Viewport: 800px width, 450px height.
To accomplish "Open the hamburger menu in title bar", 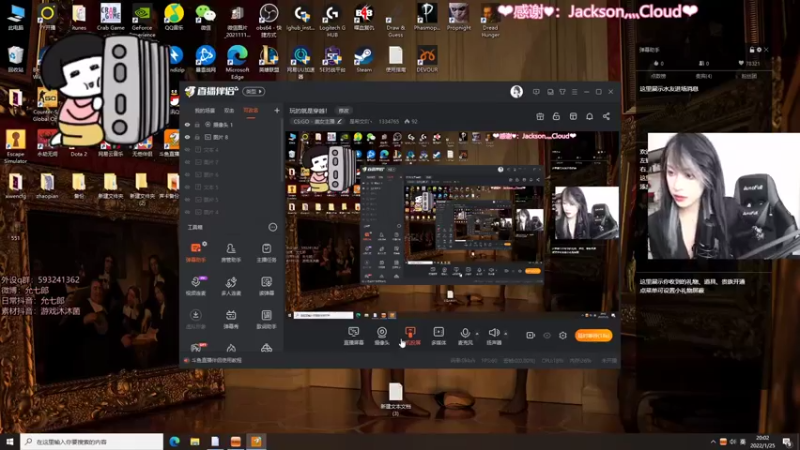I will tap(574, 92).
